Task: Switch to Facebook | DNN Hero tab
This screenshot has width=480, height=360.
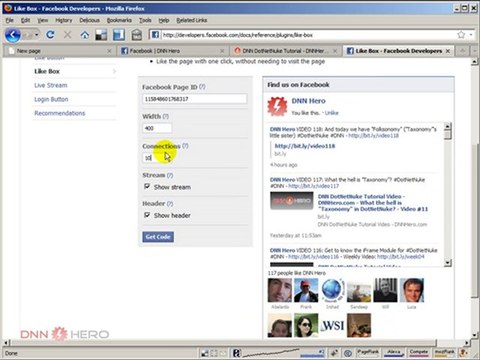Action: click(x=172, y=51)
